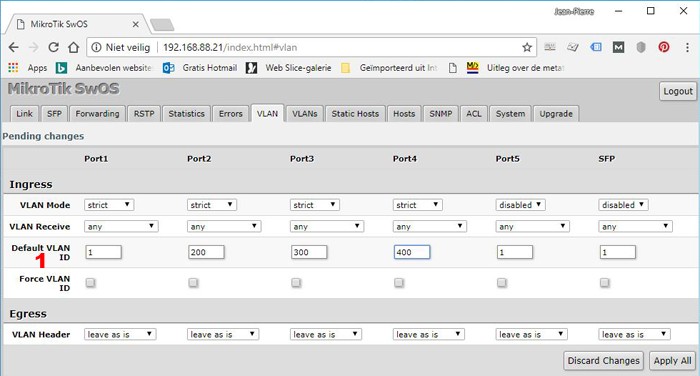Open the Apps bookmarks grid
700x376 pixels.
tap(28, 68)
